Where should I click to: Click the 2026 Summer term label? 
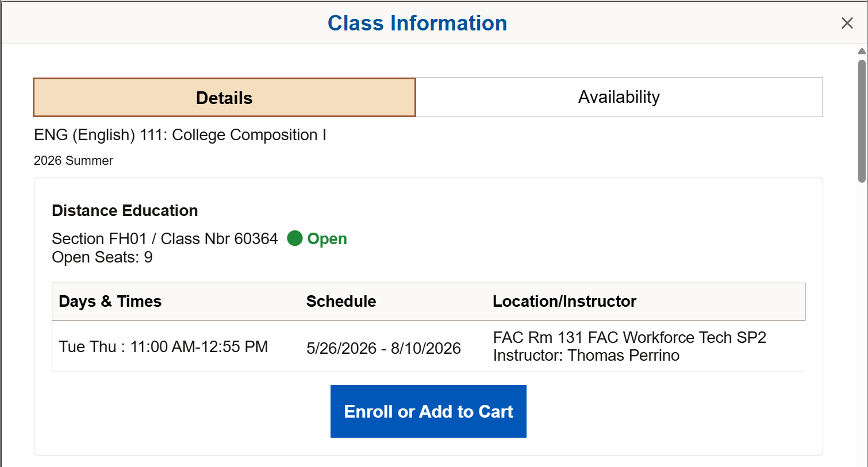tap(73, 161)
